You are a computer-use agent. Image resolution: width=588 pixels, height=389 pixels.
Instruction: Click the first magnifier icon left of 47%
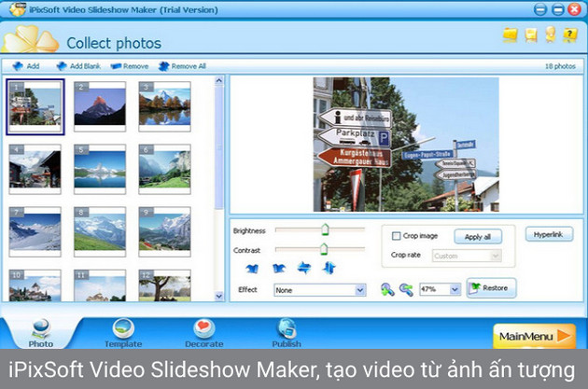tap(387, 290)
